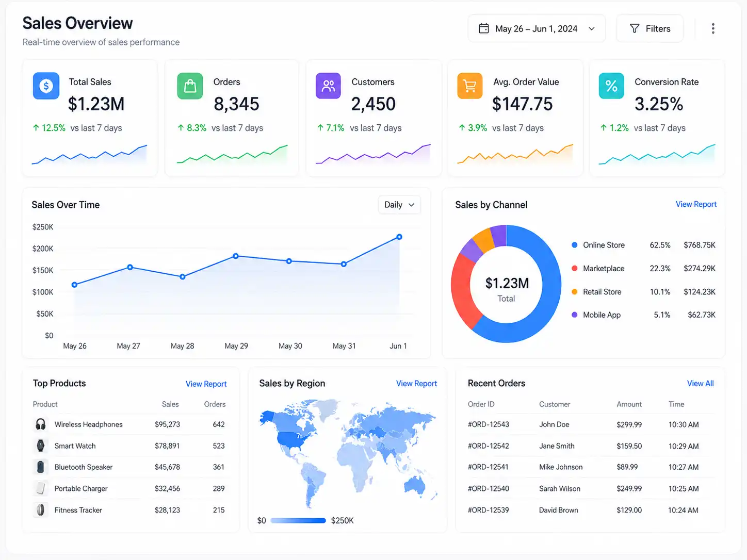Image resolution: width=747 pixels, height=560 pixels.
Task: Click the May 26 data point on sales chart
Action: coord(75,285)
